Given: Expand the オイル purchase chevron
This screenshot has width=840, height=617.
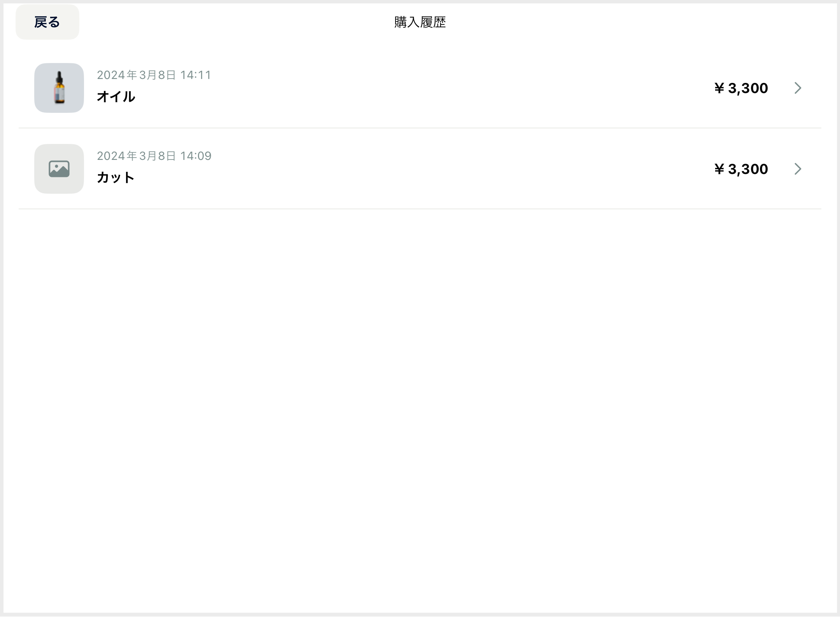Looking at the screenshot, I should pyautogui.click(x=798, y=88).
